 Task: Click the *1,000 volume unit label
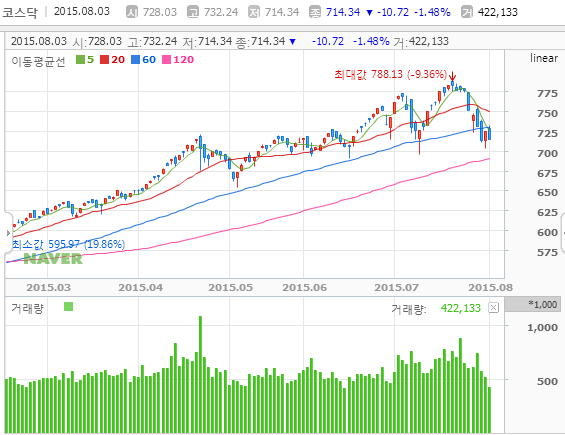pyautogui.click(x=543, y=305)
